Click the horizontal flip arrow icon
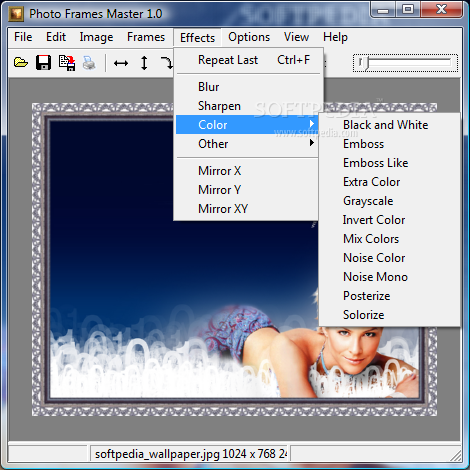The height and width of the screenshot is (470, 470). [121, 63]
